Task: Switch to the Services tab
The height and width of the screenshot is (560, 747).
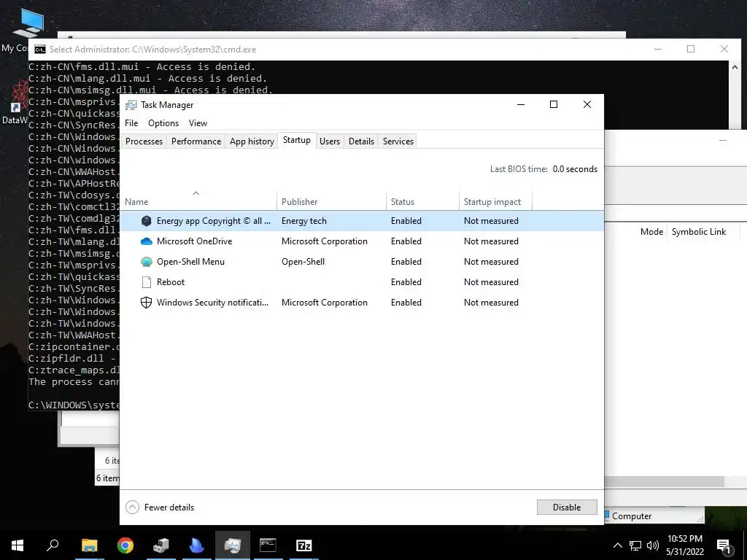Action: coord(398,141)
